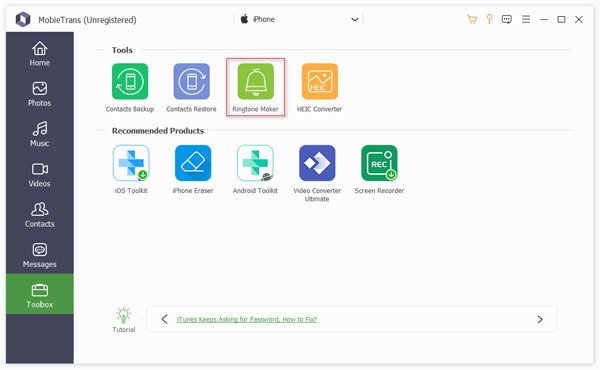Click the MobieTrans logo icon
Viewport: 600px width, 370px height.
point(23,19)
